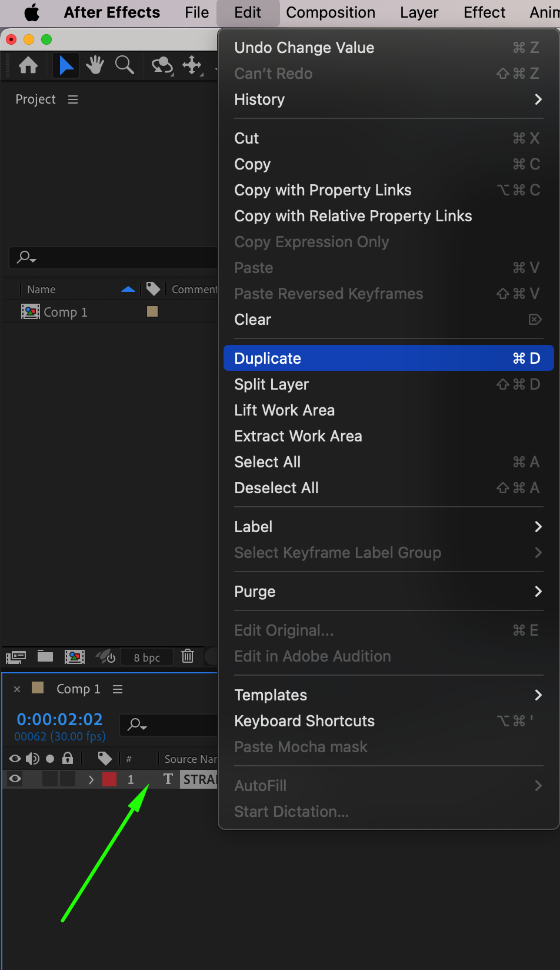The width and height of the screenshot is (560, 970).
Task: Toggle the lock switch for layer 1
Action: click(68, 779)
